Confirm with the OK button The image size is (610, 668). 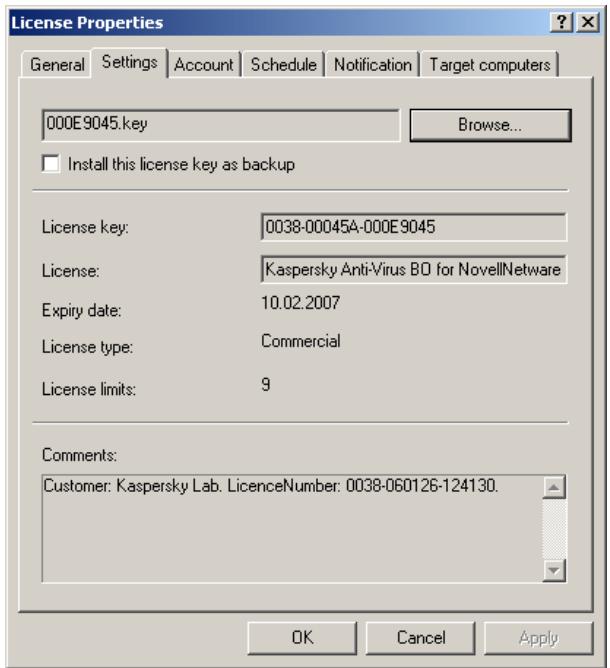tap(302, 638)
